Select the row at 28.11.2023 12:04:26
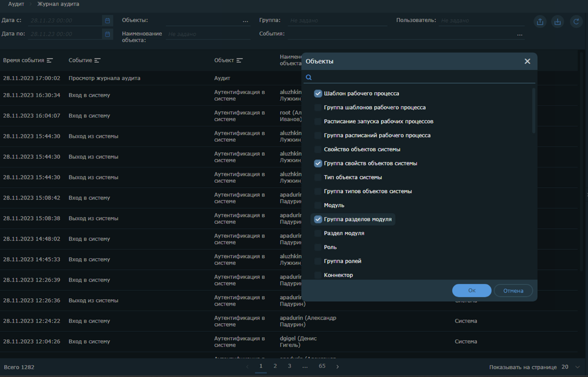The height and width of the screenshot is (377, 588). [289, 342]
